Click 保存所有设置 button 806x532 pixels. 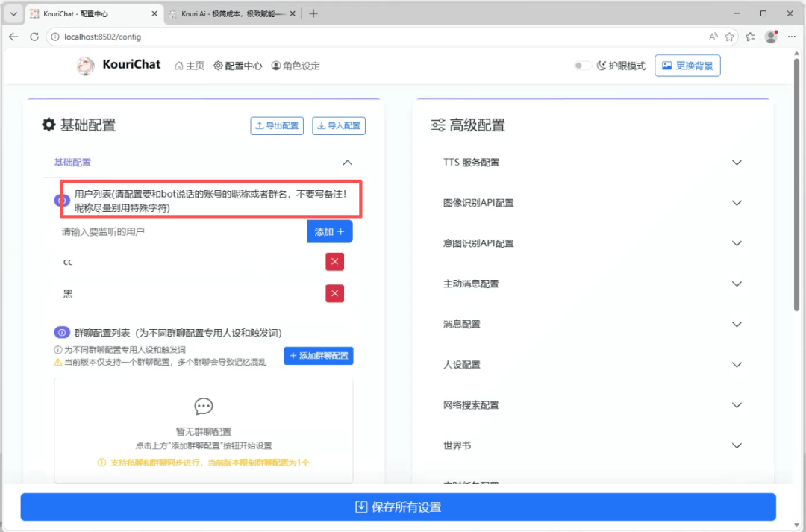(x=398, y=507)
